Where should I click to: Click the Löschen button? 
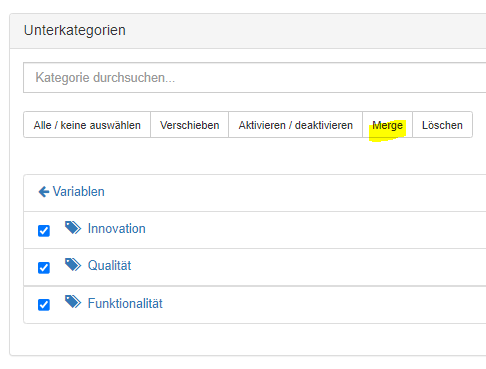(442, 125)
